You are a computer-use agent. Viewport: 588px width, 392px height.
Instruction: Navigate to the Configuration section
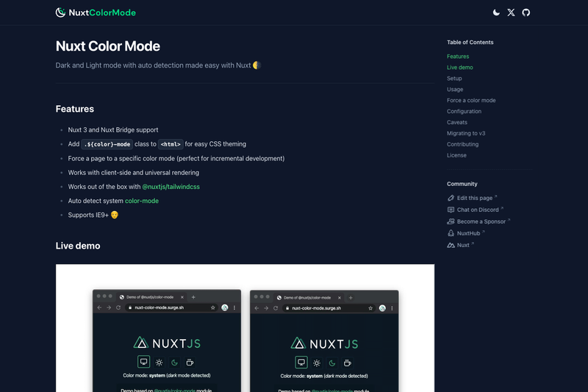click(464, 111)
